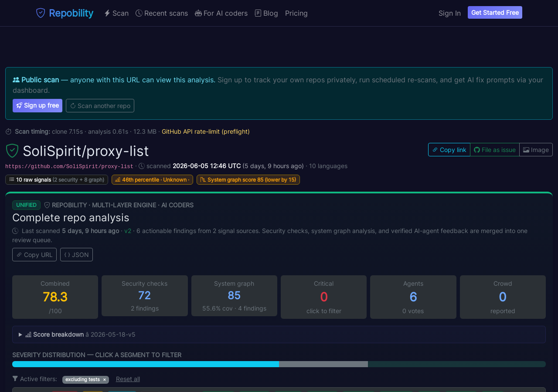Click System graph score 85 badge
Image resolution: width=558 pixels, height=392 pixels.
point(248,179)
